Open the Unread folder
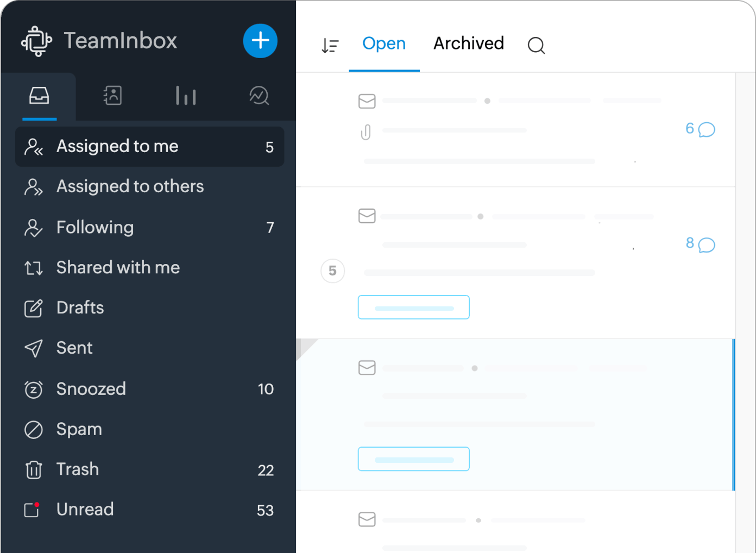Image resolution: width=756 pixels, height=553 pixels. [x=85, y=510]
